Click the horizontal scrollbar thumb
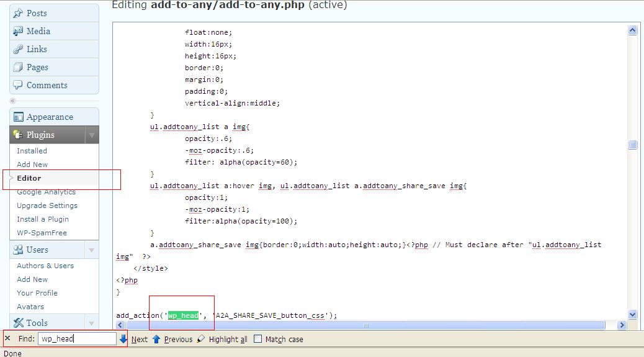Image resolution: width=644 pixels, height=357 pixels. 365,325
